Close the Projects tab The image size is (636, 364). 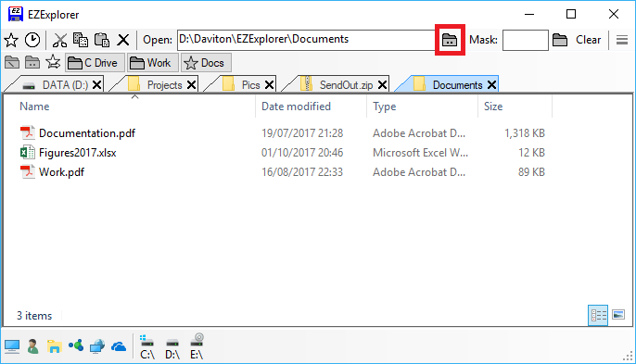[x=191, y=84]
